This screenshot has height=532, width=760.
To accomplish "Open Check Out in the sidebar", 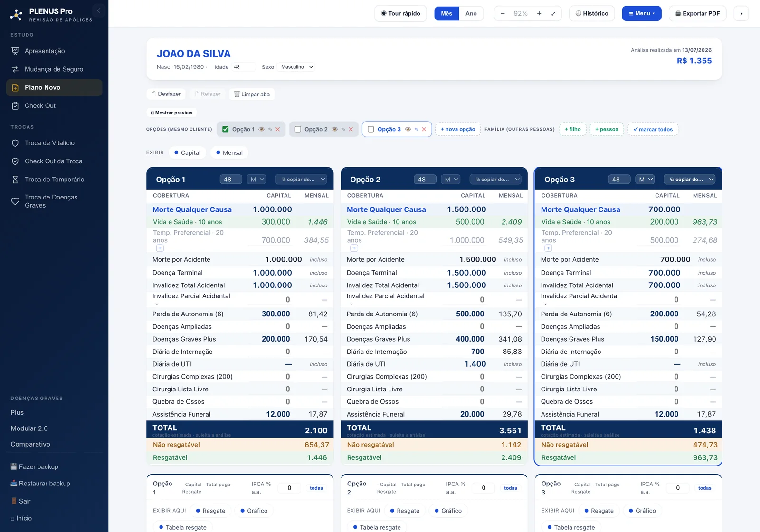I will [54, 106].
